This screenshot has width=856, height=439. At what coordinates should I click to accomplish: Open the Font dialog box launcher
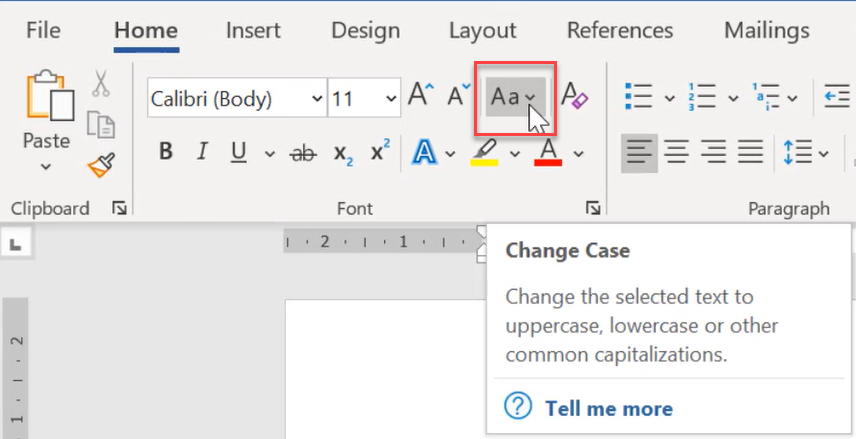[x=593, y=208]
